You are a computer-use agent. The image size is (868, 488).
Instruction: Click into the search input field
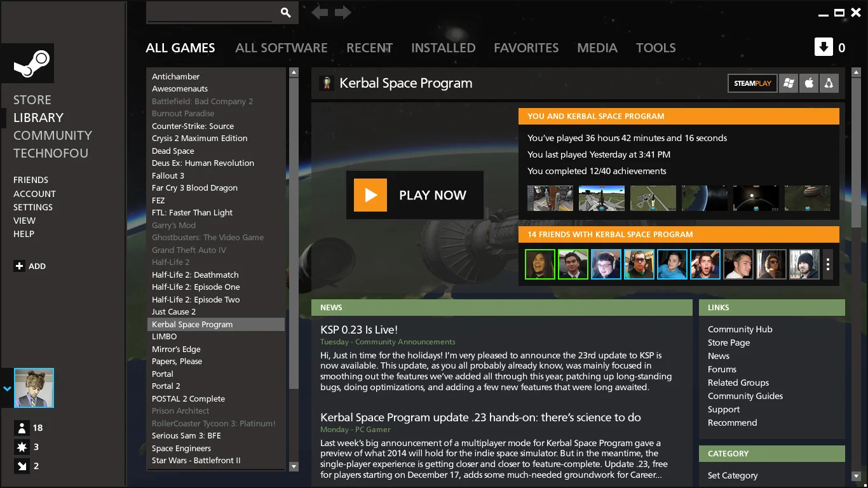pyautogui.click(x=210, y=13)
